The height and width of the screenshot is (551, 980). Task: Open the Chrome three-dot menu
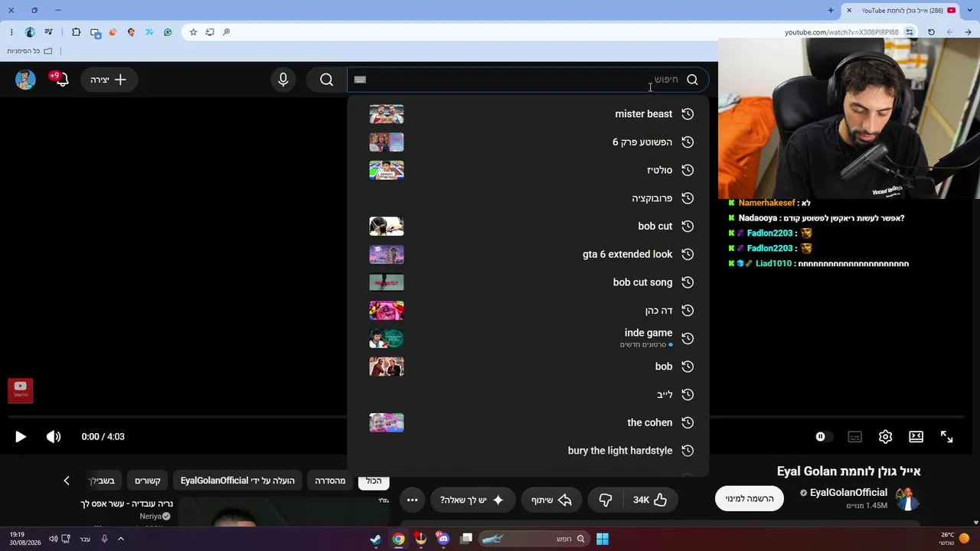pyautogui.click(x=11, y=32)
